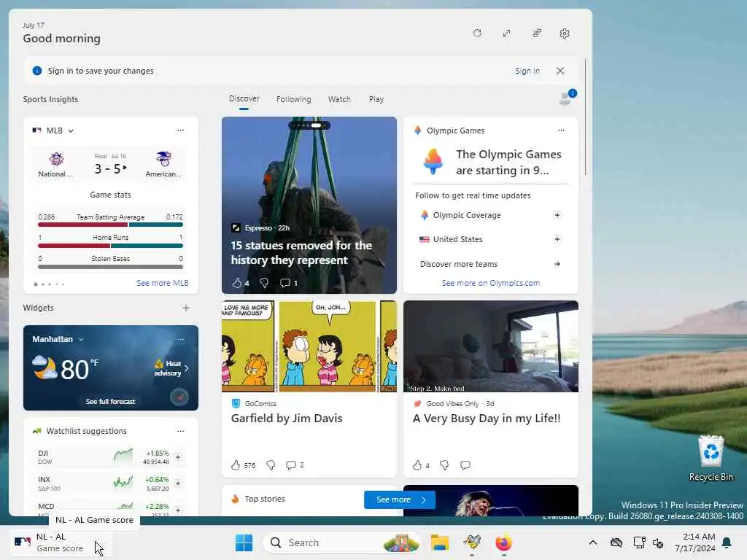Open Discover more teams arrow
The height and width of the screenshot is (560, 747).
tap(557, 264)
